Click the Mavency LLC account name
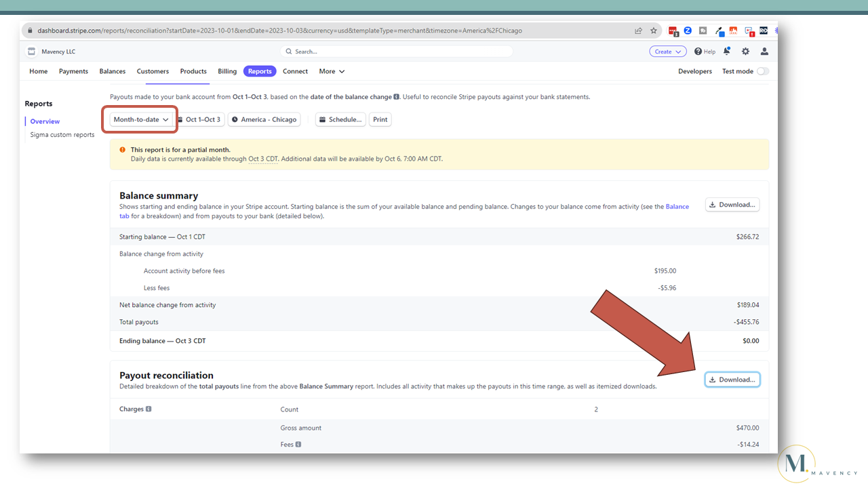The height and width of the screenshot is (488, 868). pyautogui.click(x=58, y=52)
